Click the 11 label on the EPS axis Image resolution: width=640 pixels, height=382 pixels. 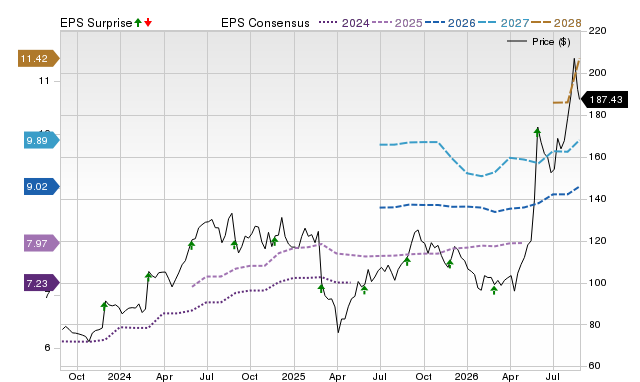click(44, 81)
